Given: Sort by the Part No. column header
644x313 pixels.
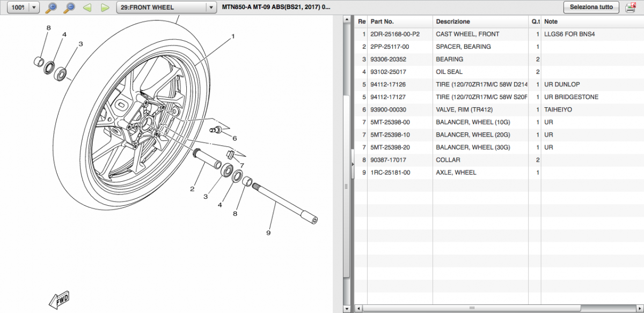Looking at the screenshot, I should pos(400,21).
